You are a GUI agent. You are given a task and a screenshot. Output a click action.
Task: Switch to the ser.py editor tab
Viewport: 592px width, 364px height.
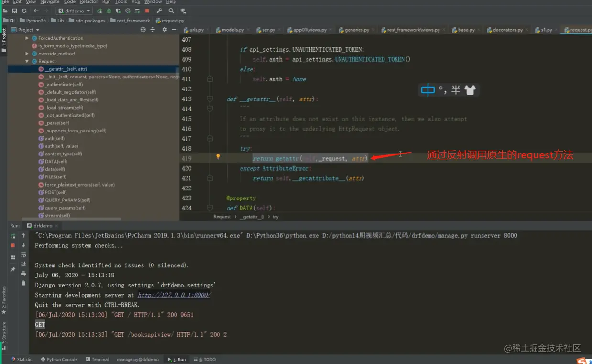268,30
